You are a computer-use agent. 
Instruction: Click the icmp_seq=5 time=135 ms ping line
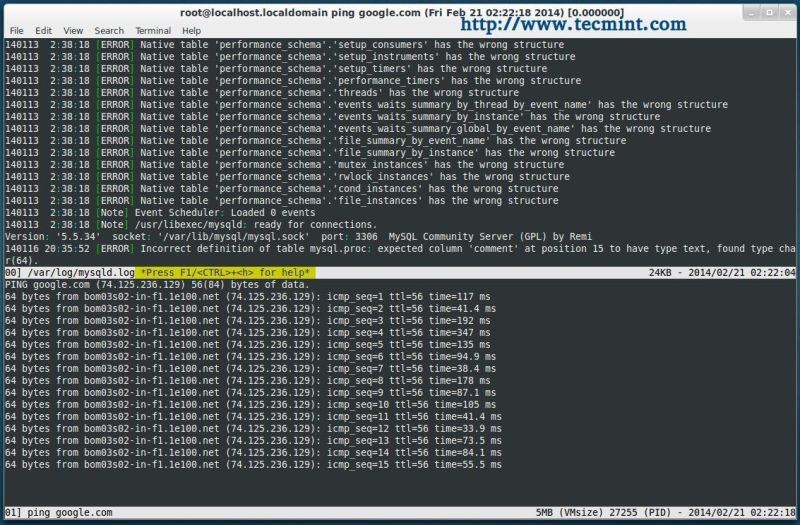tap(247, 344)
